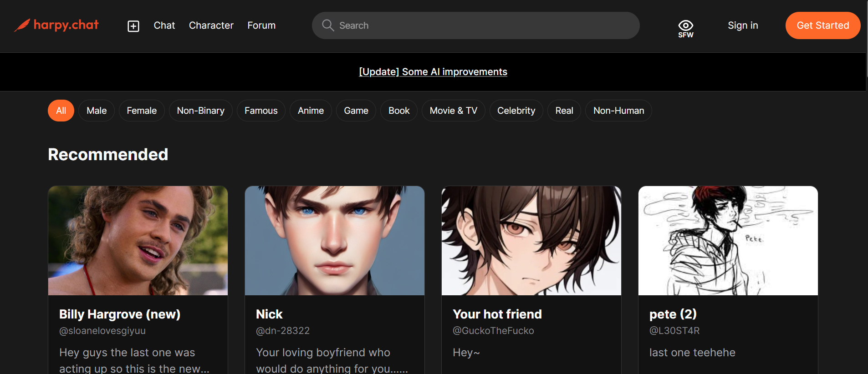Select the All category filter

(x=61, y=111)
